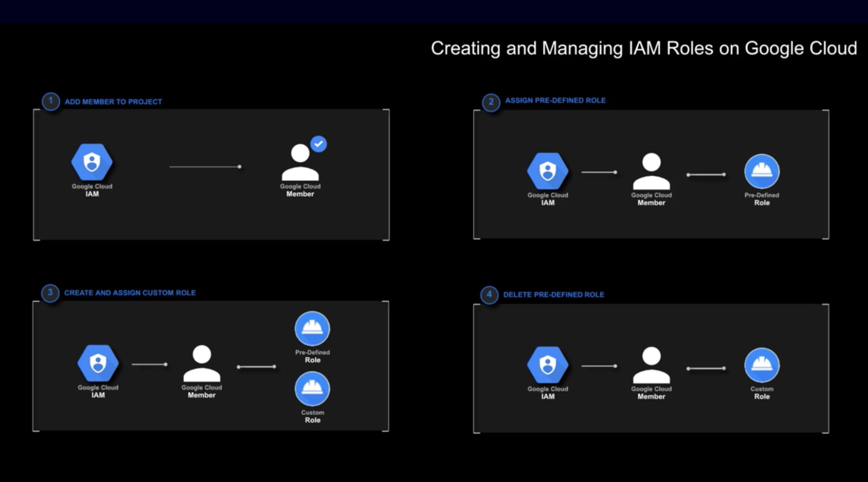Click the 'DELETE PRE-DEFINED ROLE' heading
Screen dimensions: 868x482
click(x=553, y=295)
